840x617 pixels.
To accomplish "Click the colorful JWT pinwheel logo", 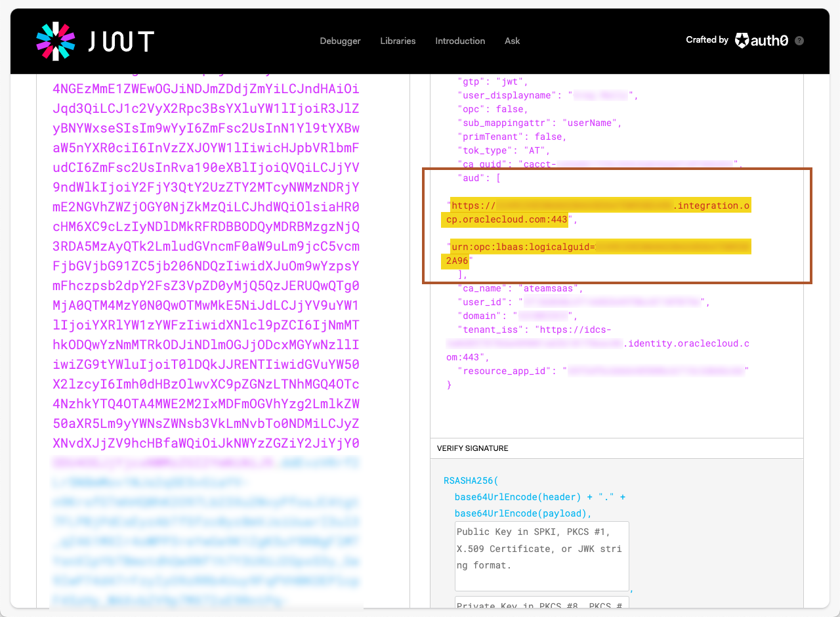I will (x=56, y=41).
